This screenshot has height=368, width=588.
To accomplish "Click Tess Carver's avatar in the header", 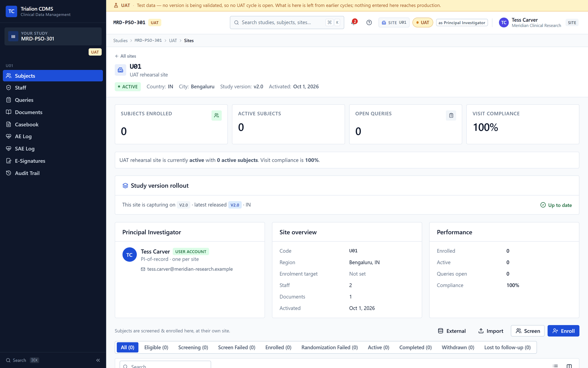I will click(x=504, y=22).
